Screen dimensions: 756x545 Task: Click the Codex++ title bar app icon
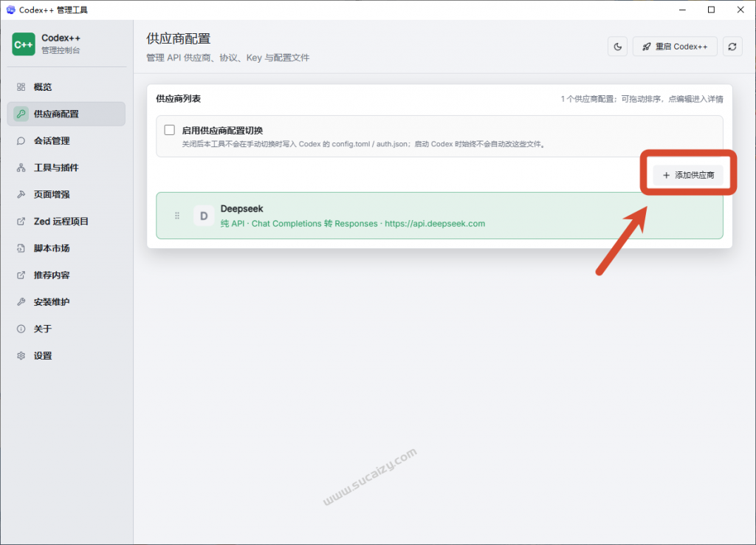[x=10, y=10]
